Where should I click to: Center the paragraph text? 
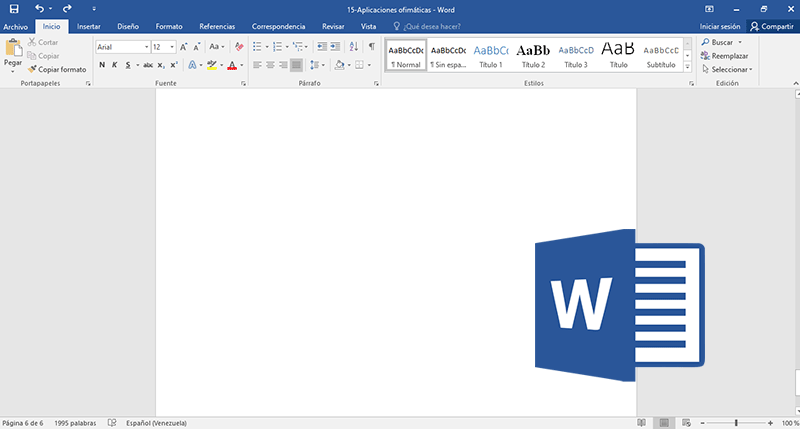coord(270,65)
